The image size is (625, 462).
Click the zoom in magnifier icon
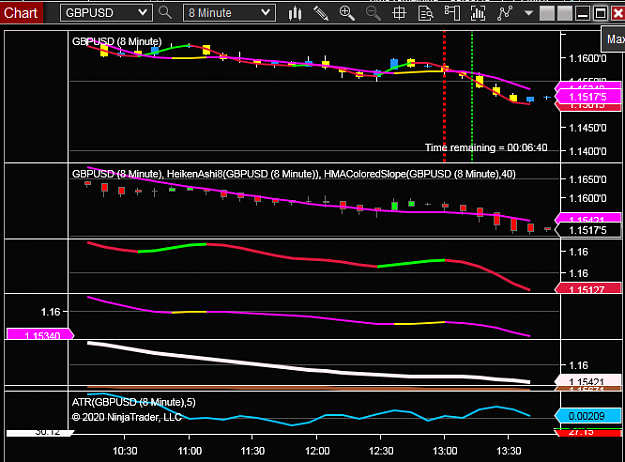(347, 13)
